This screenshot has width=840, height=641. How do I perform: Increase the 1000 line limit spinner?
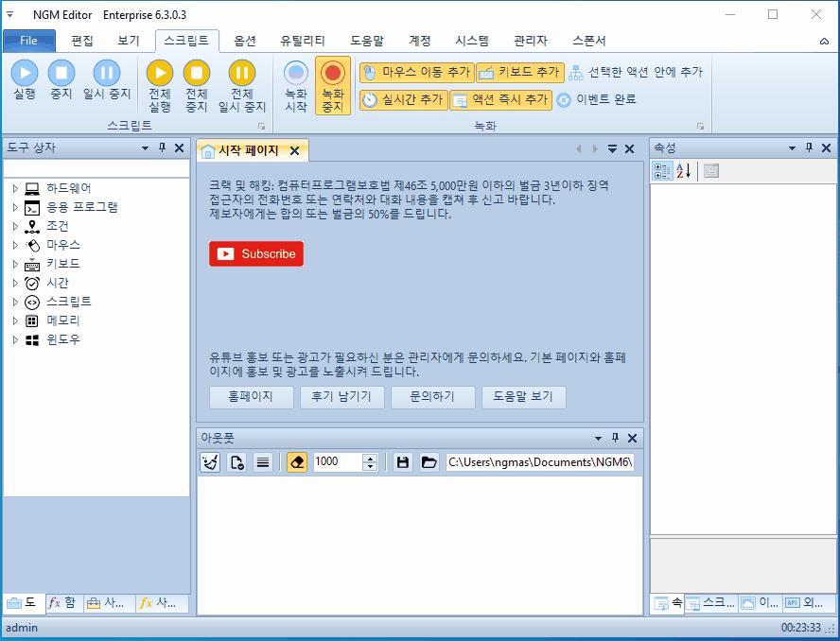tap(370, 458)
